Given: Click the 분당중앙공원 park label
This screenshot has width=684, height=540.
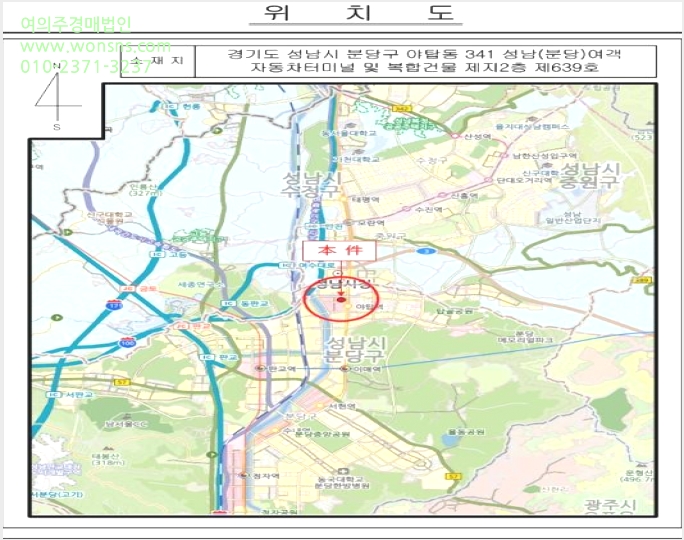Looking at the screenshot, I should coord(322,434).
